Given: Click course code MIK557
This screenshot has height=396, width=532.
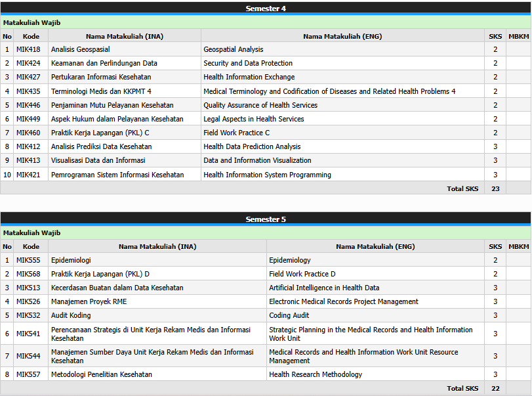Looking at the screenshot, I should click(x=28, y=374).
